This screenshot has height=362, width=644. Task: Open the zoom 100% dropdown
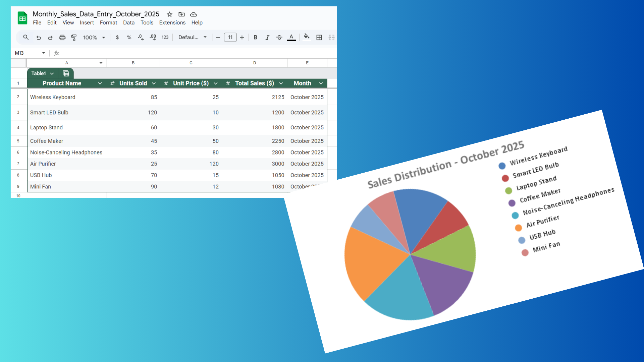94,38
